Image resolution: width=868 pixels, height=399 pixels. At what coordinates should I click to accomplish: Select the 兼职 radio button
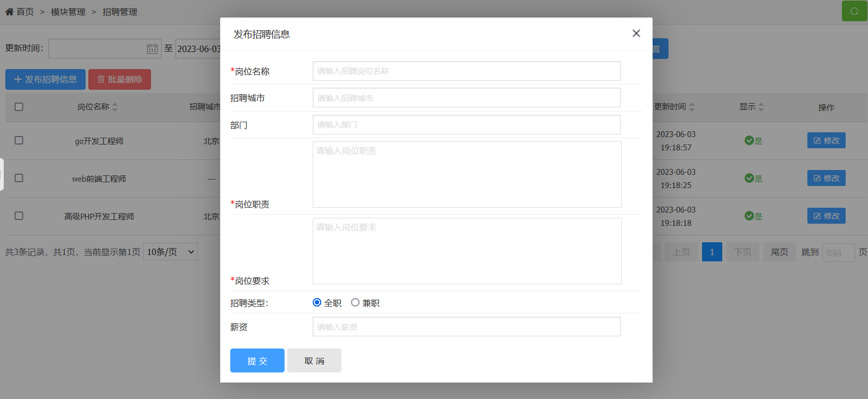[355, 303]
